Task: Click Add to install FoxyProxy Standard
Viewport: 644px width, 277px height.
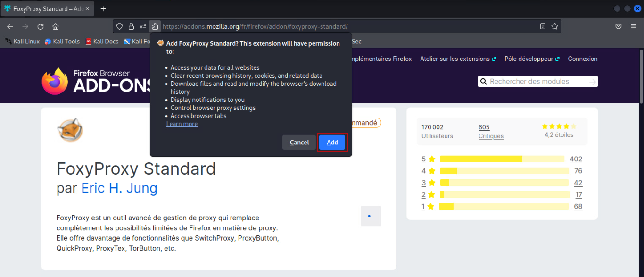Action: coord(332,143)
